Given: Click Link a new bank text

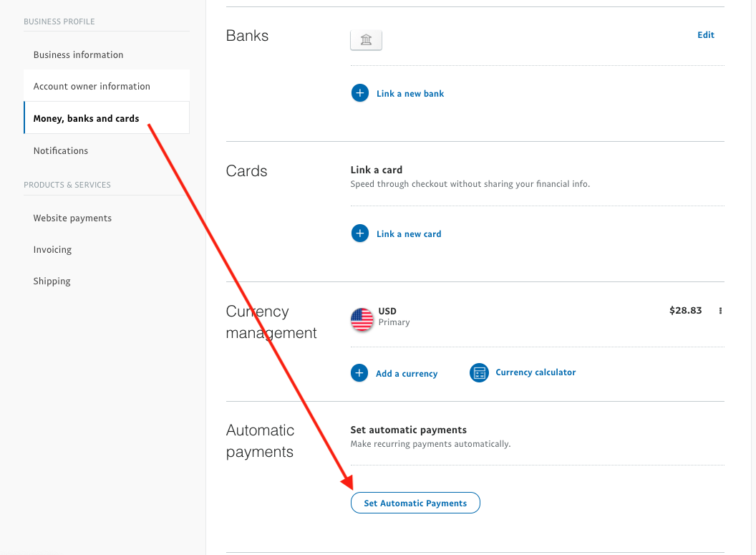Looking at the screenshot, I should pos(409,94).
